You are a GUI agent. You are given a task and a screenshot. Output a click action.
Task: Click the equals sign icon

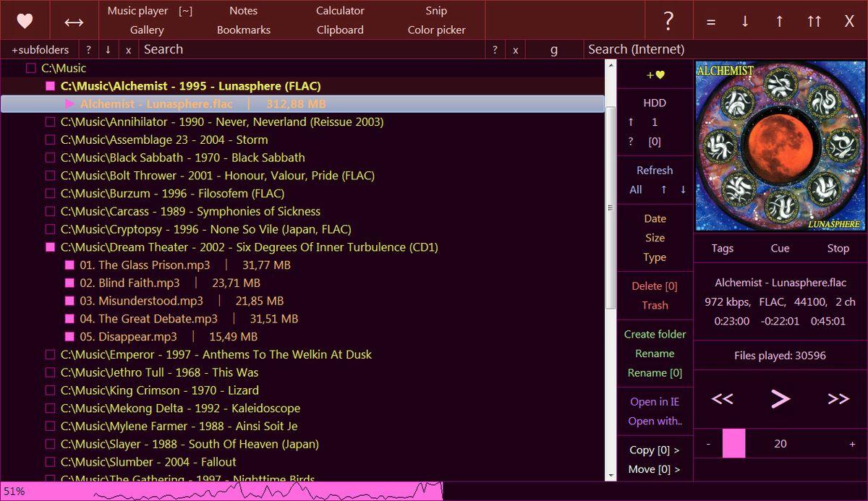(711, 22)
